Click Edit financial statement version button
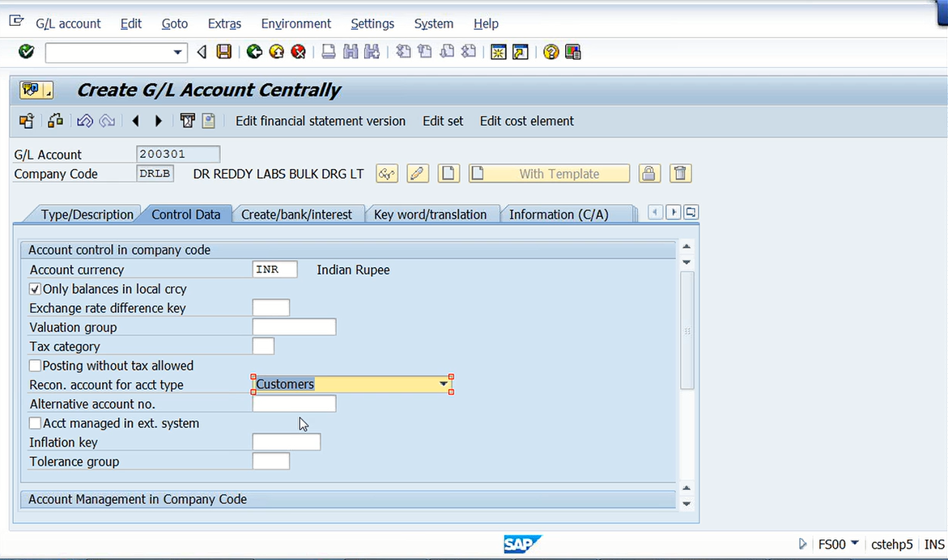 tap(321, 121)
